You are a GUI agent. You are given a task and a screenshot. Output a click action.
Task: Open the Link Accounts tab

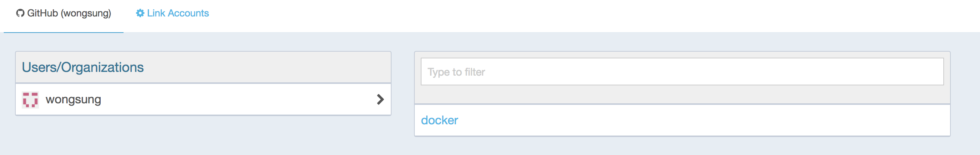point(172,13)
